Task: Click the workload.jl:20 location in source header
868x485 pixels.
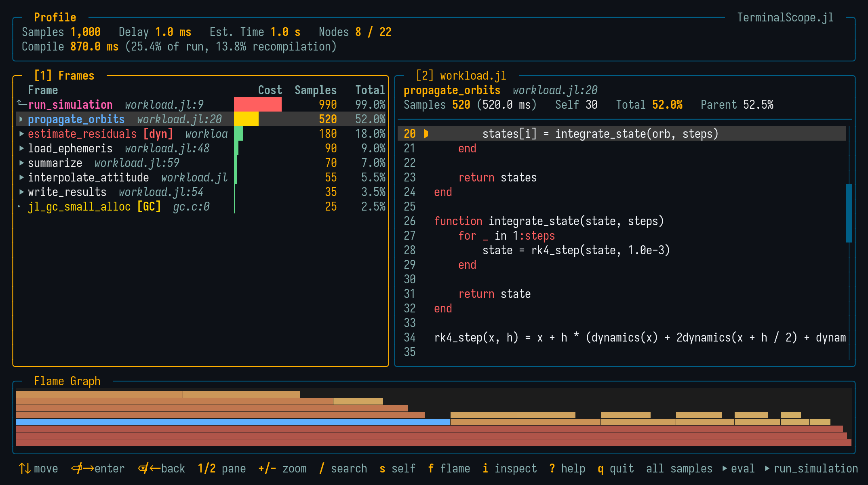Action: click(x=555, y=90)
